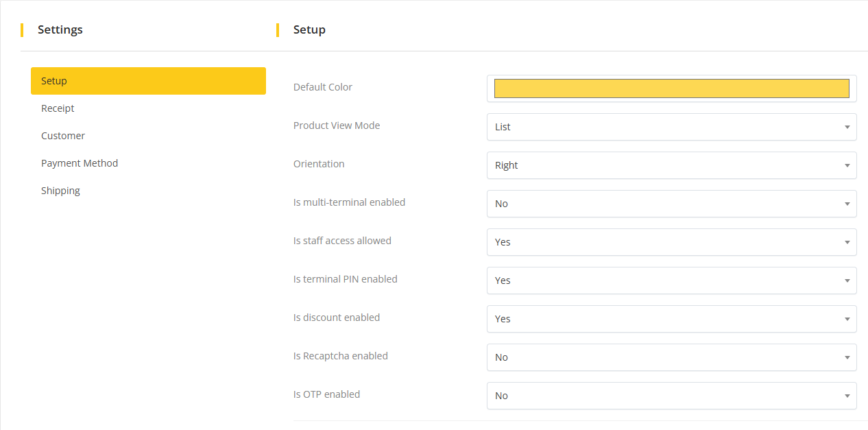Expand the discount enabled dropdown
This screenshot has height=430, width=868.
coord(671,319)
